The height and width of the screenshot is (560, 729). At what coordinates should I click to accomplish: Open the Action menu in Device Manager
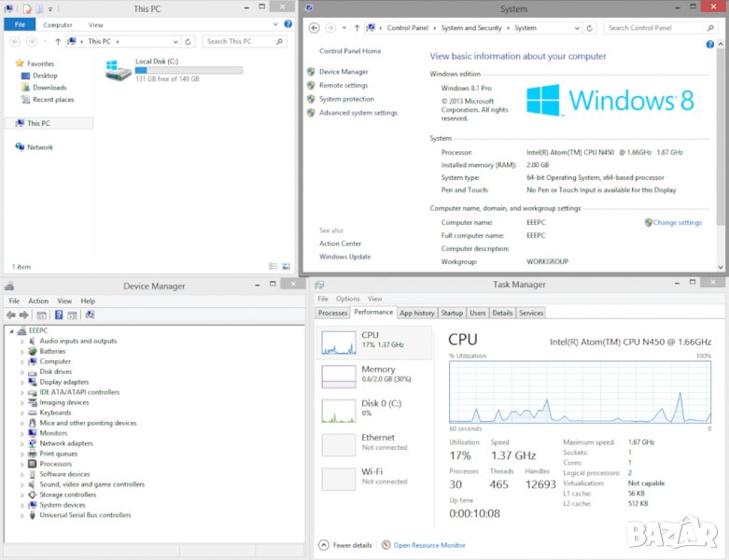point(38,301)
